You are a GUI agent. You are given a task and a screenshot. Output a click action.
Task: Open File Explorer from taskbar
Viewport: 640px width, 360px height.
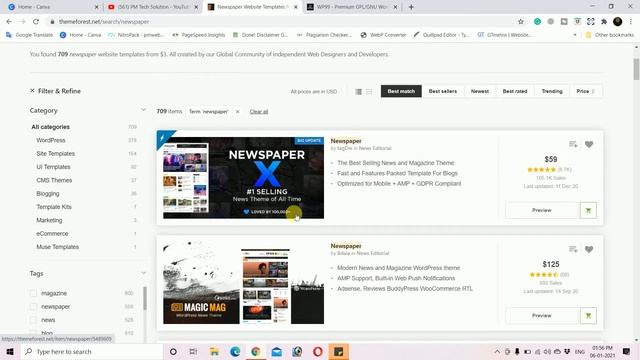[x=214, y=351]
